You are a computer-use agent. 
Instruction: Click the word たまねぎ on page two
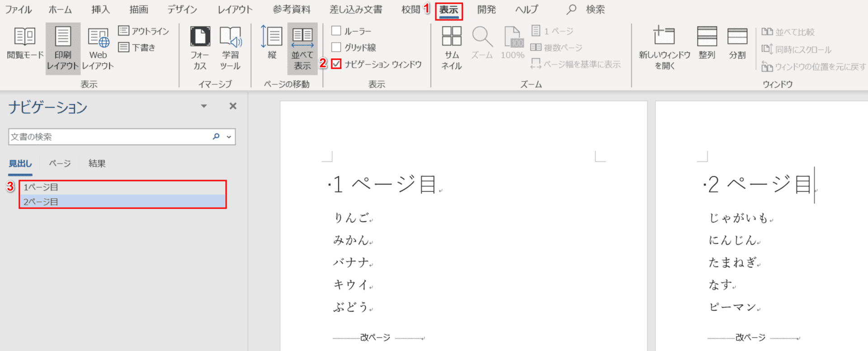(732, 262)
